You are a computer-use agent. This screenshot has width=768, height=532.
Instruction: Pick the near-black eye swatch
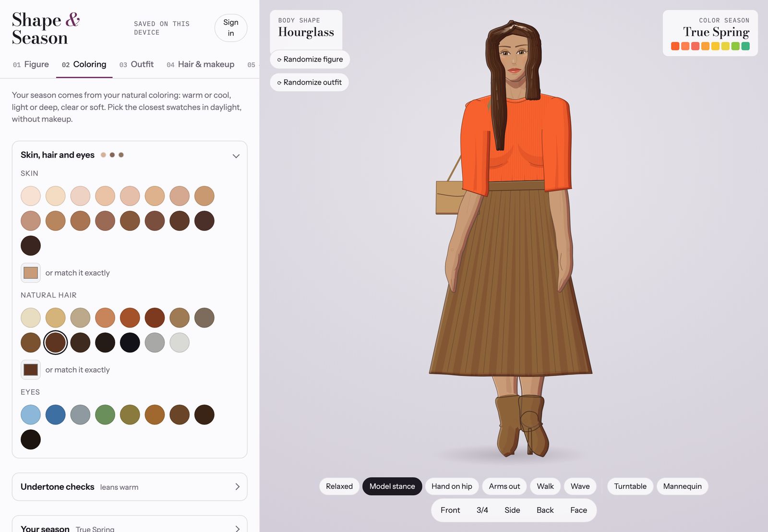pyautogui.click(x=31, y=440)
